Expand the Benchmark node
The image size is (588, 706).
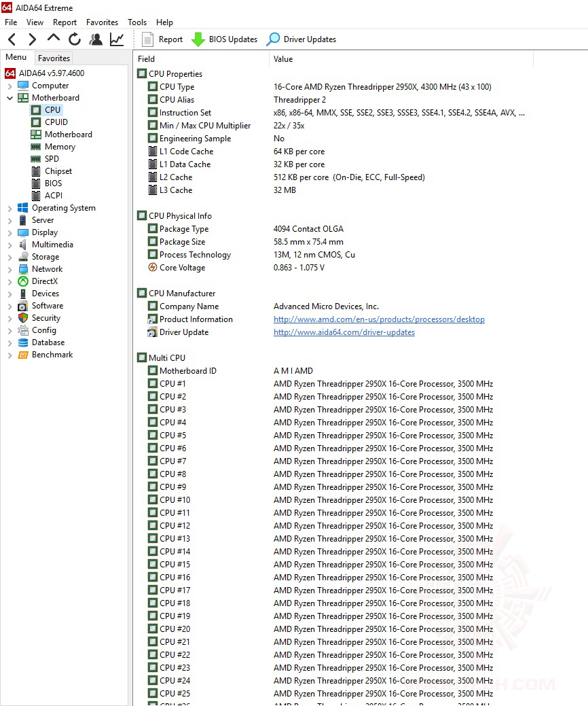pyautogui.click(x=10, y=355)
